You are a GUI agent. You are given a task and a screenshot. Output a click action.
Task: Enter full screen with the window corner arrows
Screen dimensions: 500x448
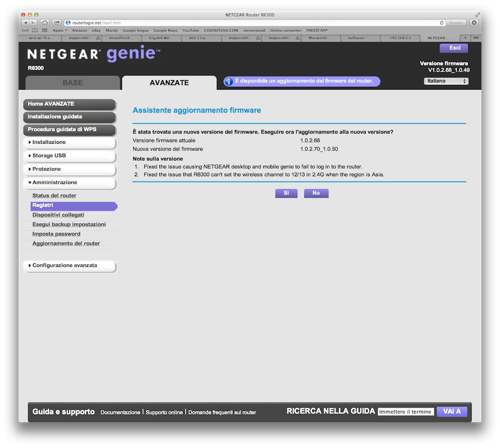[477, 14]
